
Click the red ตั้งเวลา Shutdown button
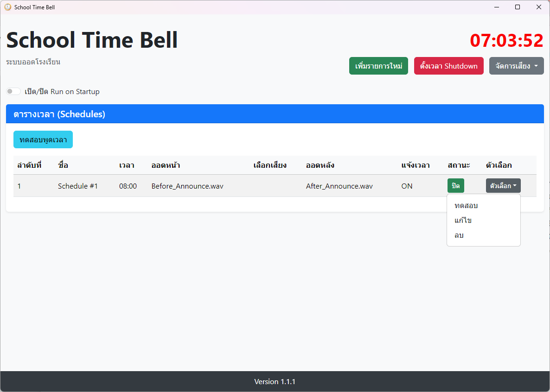448,66
